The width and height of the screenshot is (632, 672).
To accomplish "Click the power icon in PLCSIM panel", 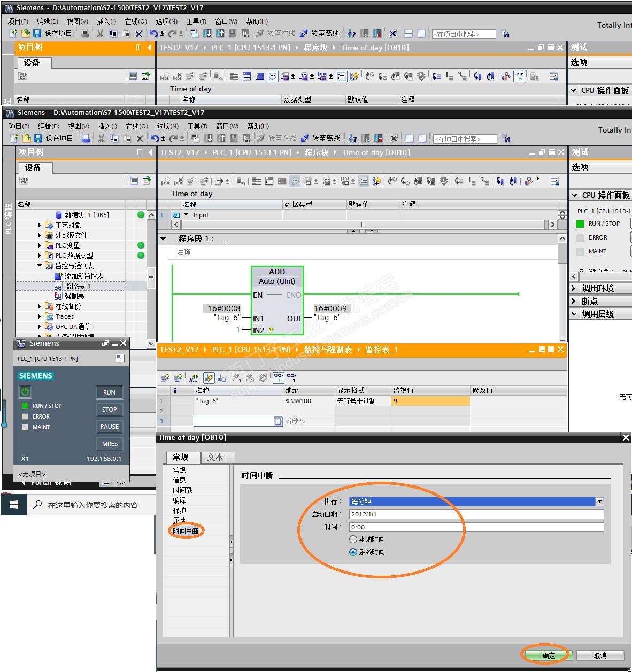I will click(x=25, y=392).
